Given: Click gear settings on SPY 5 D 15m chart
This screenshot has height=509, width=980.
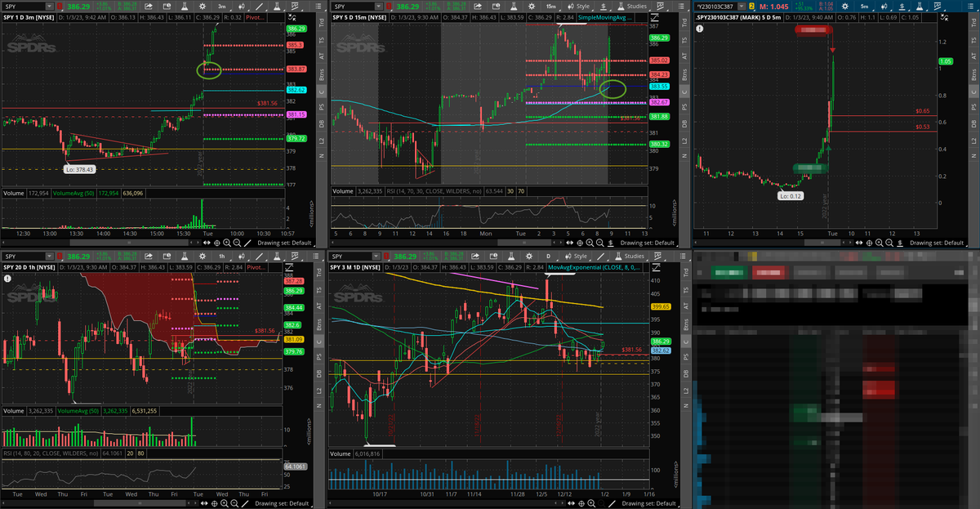Looking at the screenshot, I should [532, 6].
